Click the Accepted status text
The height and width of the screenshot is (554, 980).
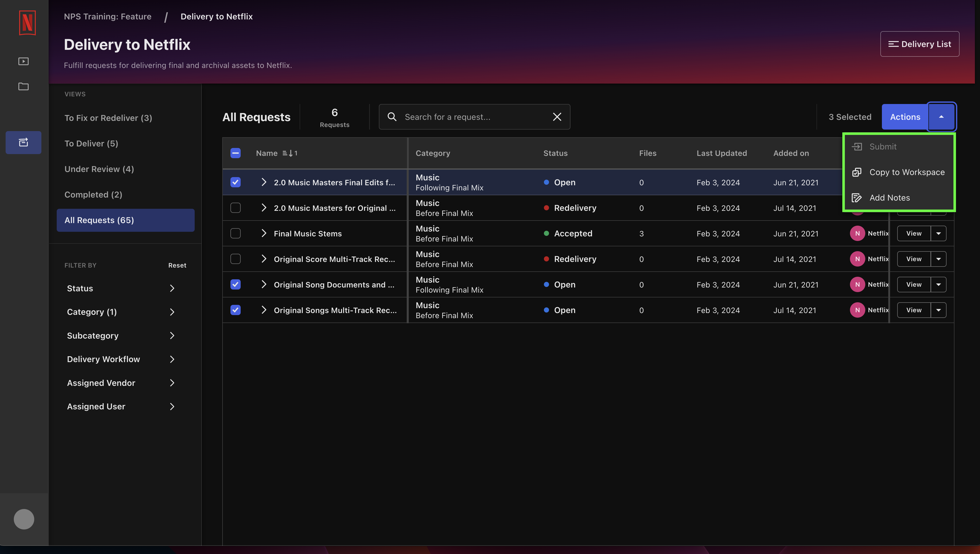click(x=573, y=233)
